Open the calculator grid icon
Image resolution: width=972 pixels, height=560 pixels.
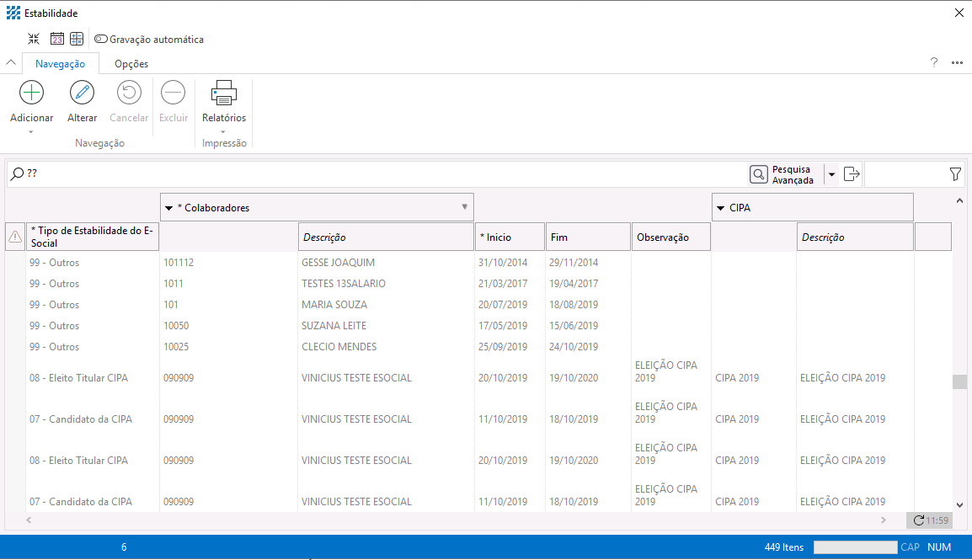[77, 39]
